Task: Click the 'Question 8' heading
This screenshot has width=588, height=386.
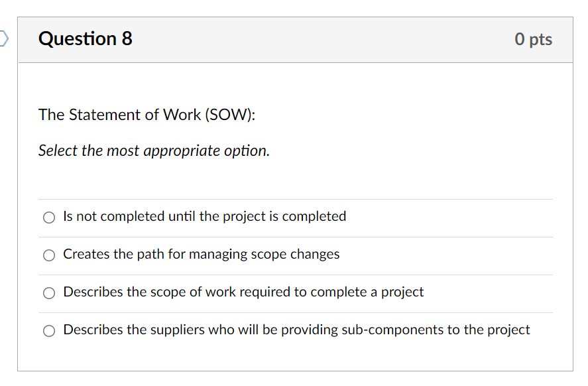Action: pos(85,39)
